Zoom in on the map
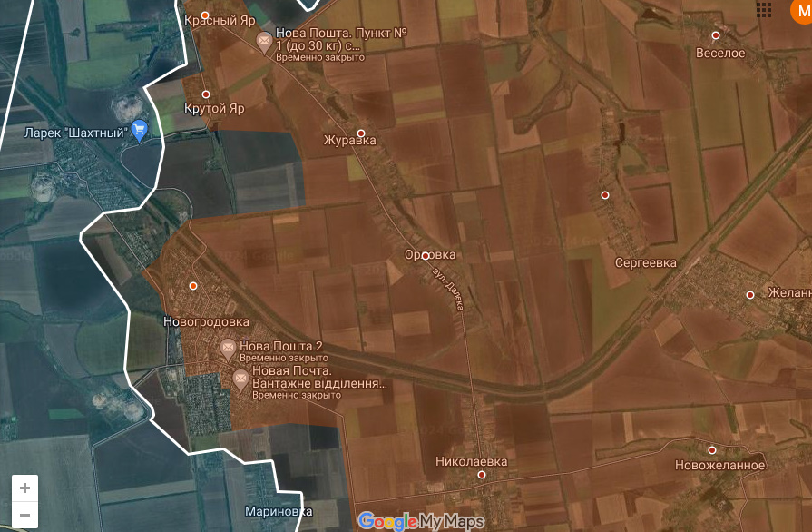 click(x=24, y=488)
